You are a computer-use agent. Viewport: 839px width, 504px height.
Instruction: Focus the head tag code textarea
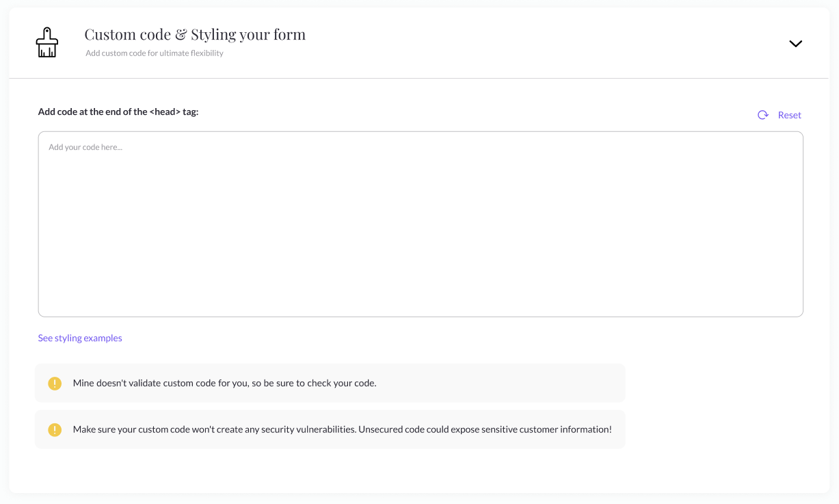click(421, 224)
